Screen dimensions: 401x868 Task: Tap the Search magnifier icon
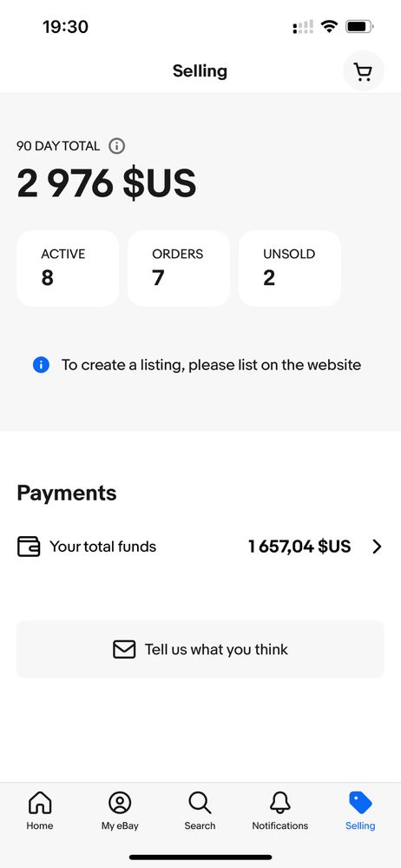200,803
